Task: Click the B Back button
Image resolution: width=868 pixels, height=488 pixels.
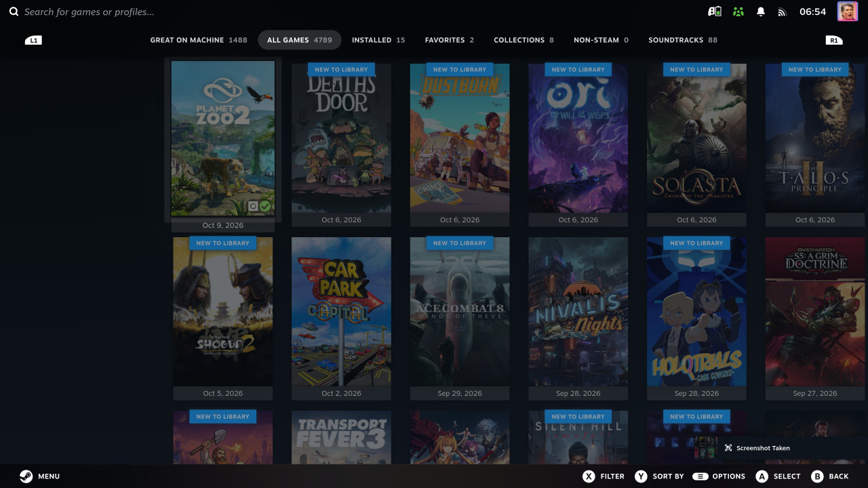Action: pyautogui.click(x=830, y=476)
